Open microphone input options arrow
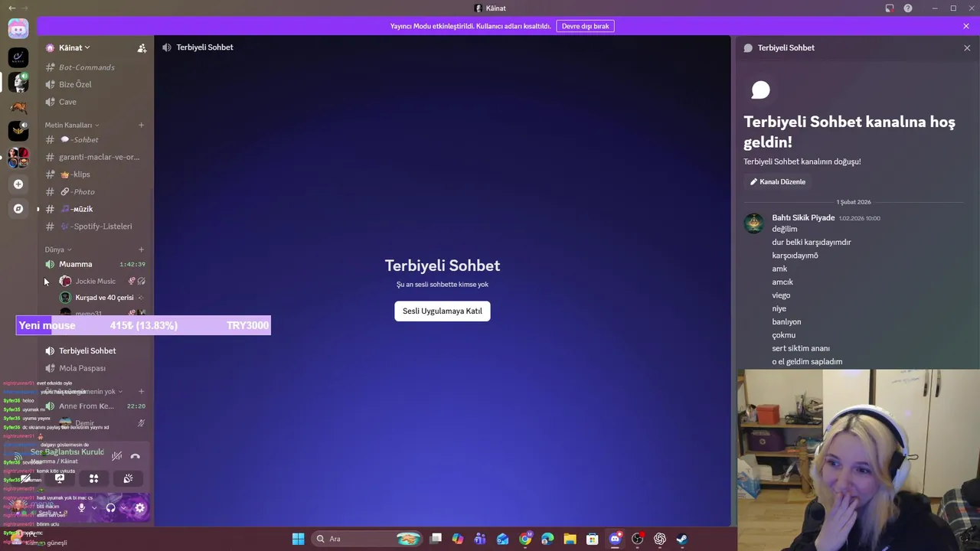 pyautogui.click(x=94, y=507)
